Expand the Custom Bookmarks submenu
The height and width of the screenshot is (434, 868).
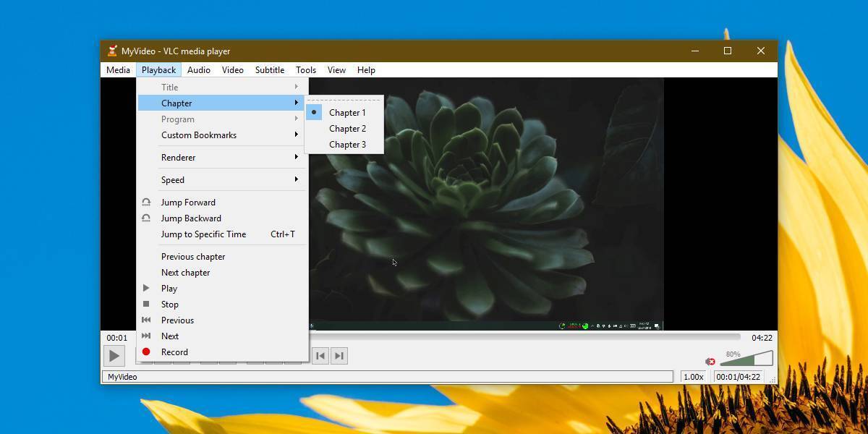pos(198,135)
